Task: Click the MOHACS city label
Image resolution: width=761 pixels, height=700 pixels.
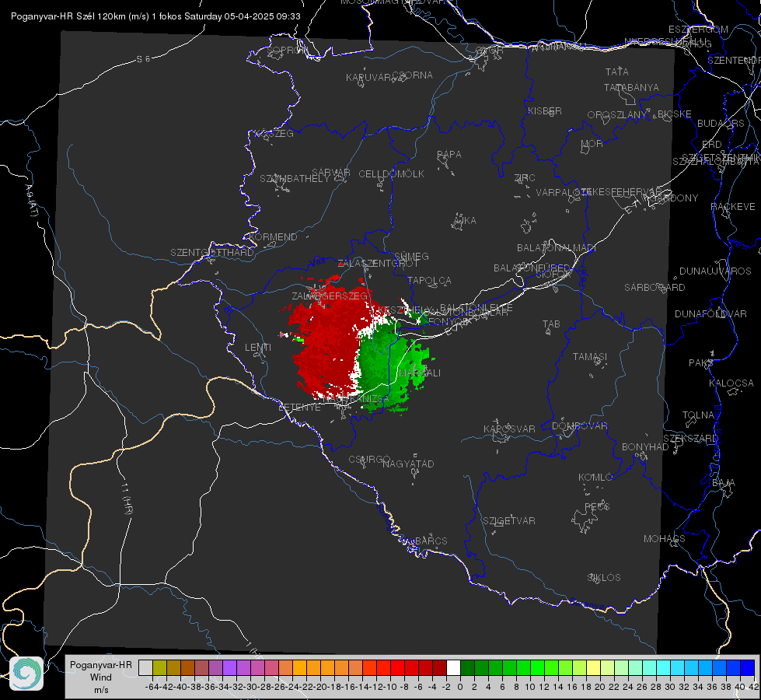Action: (x=665, y=539)
